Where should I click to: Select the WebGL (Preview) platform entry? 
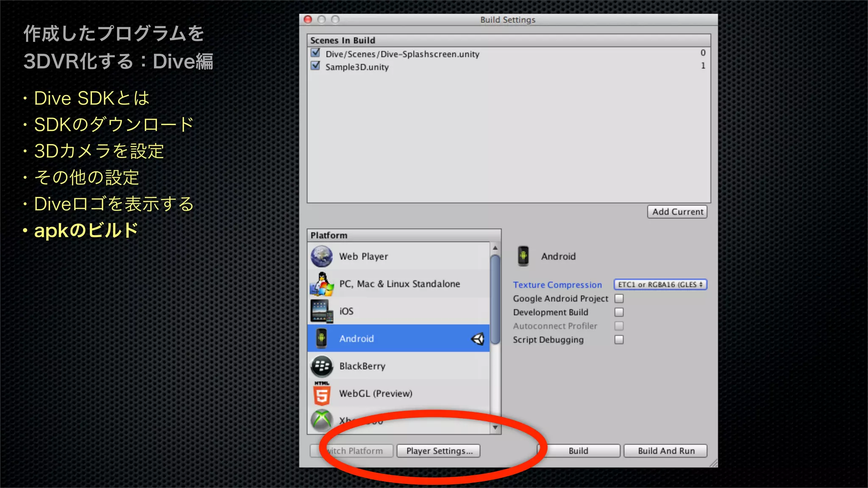376,394
